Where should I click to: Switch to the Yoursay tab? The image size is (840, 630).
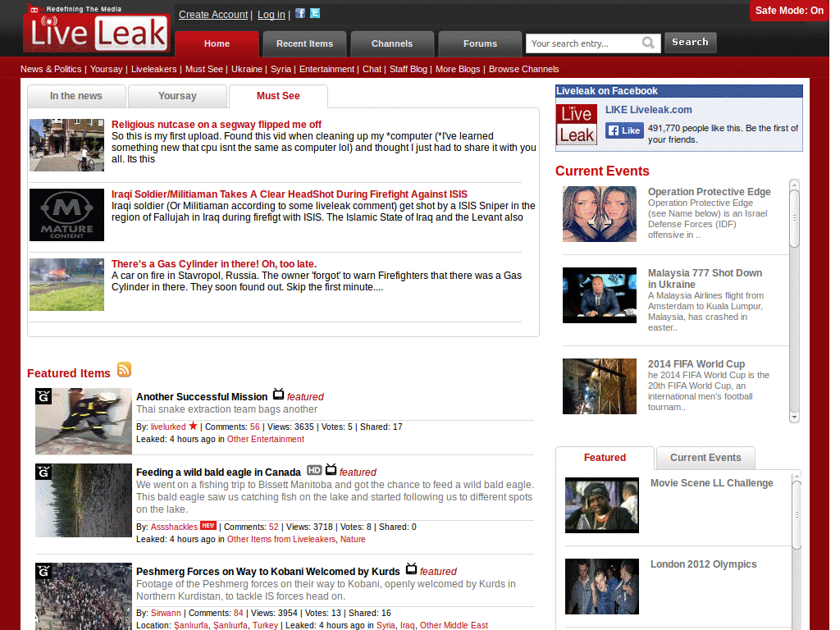tap(177, 96)
